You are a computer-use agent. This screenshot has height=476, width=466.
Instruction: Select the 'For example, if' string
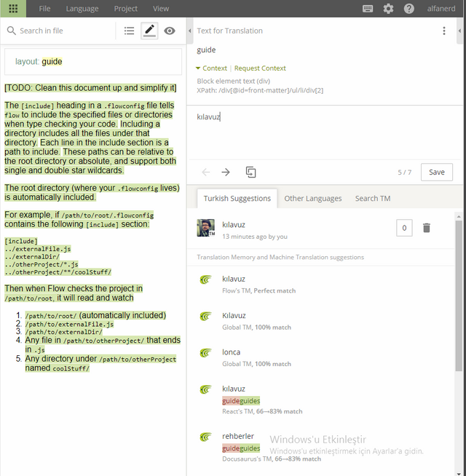[79, 220]
